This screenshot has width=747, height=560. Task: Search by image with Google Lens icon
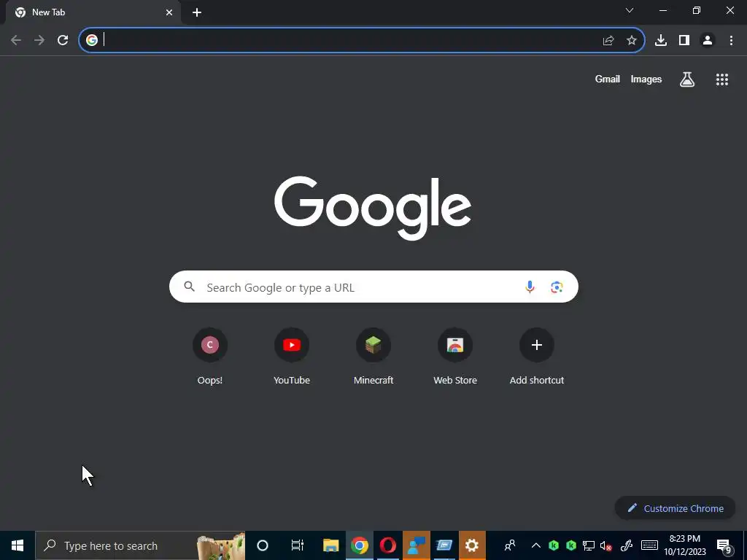(x=557, y=287)
